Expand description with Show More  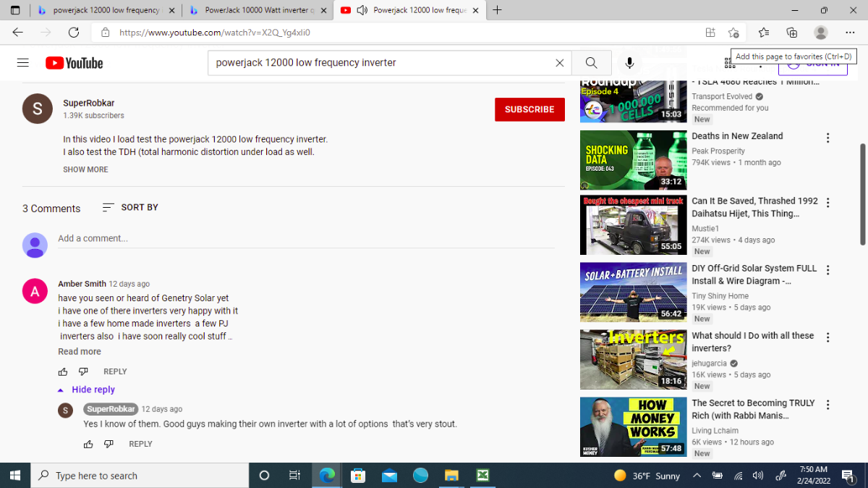coord(85,169)
